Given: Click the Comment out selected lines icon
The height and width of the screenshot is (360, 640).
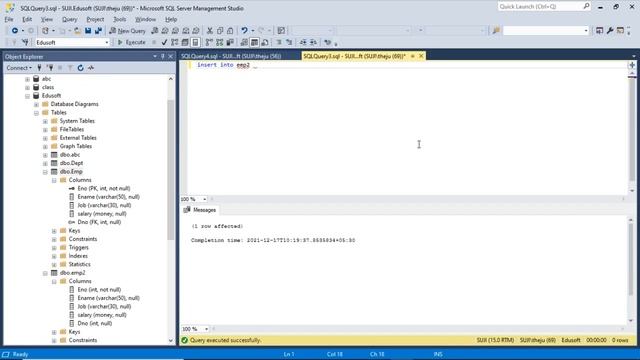Looking at the screenshot, I should click(279, 42).
